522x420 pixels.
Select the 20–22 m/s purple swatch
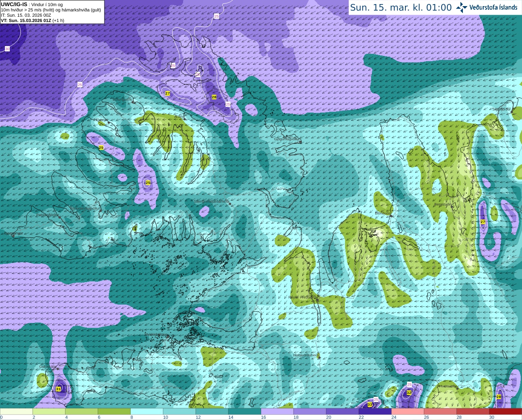[x=343, y=411]
